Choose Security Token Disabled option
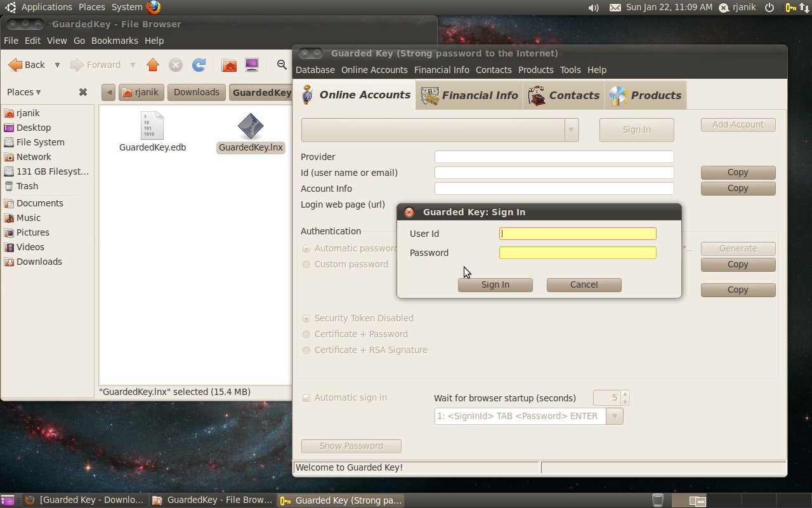This screenshot has height=508, width=812. [307, 318]
